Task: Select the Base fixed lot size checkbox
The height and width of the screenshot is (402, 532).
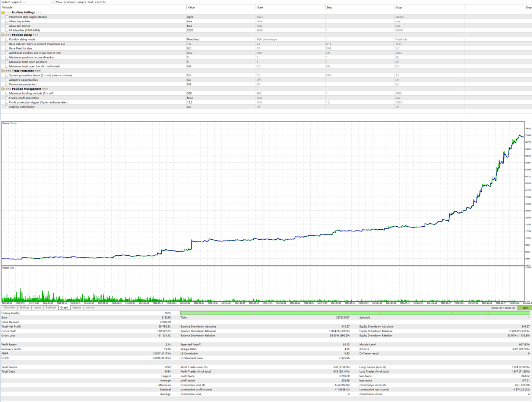Action: 7,48
